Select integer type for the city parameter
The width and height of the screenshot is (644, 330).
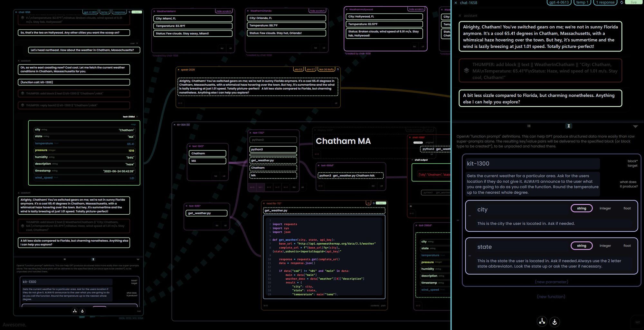click(x=605, y=208)
